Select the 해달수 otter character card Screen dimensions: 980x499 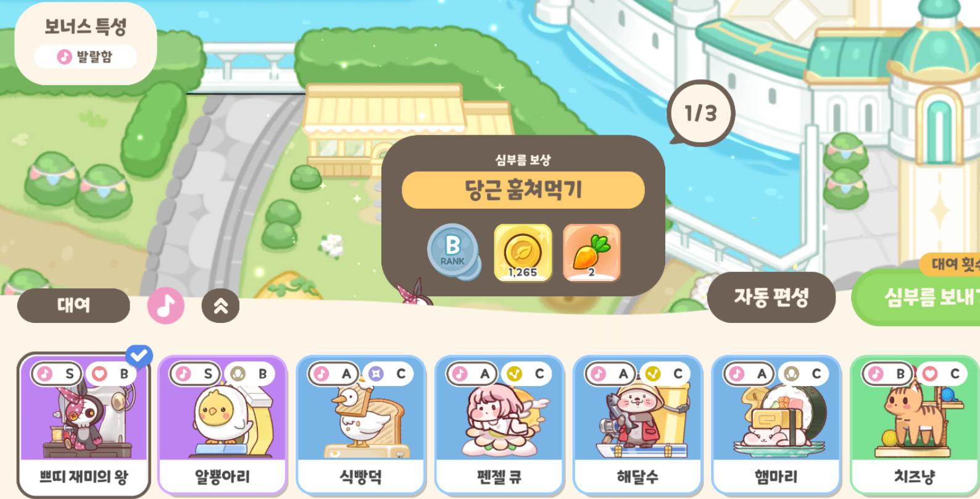click(637, 424)
